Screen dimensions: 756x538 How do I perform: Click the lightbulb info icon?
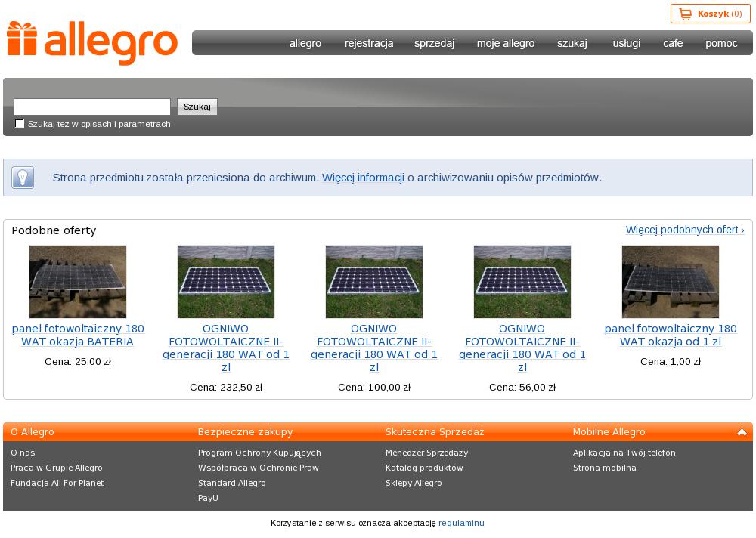23,178
